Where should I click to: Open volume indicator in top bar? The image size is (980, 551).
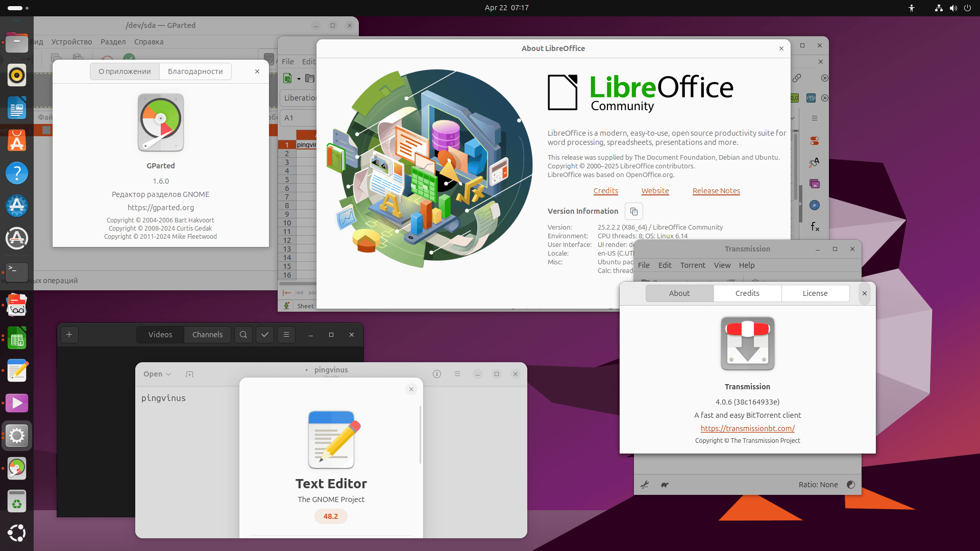tap(953, 8)
